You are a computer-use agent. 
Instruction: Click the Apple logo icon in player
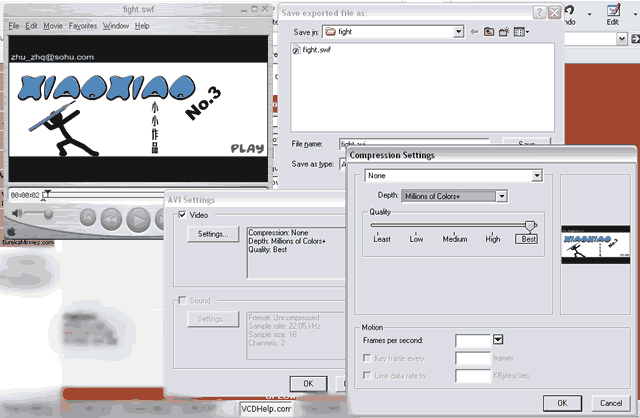pos(11,231)
